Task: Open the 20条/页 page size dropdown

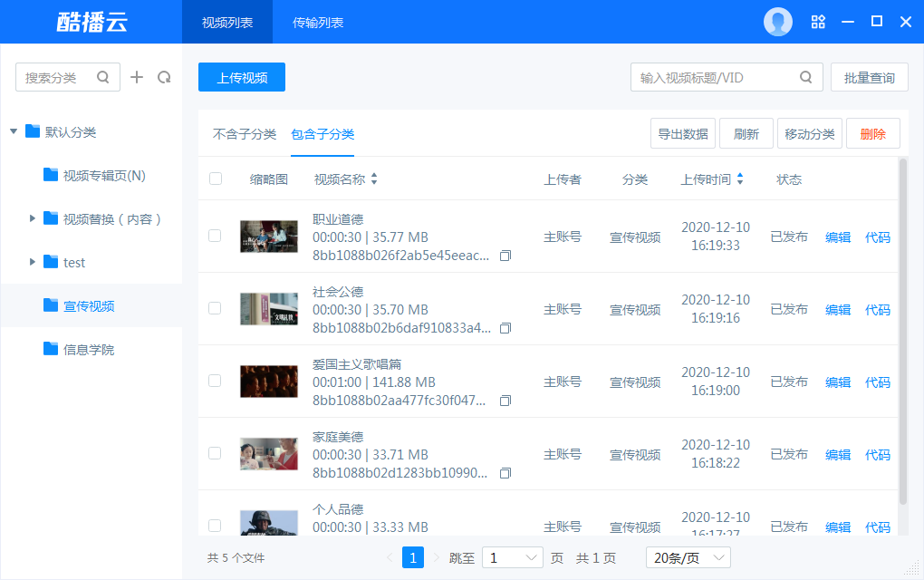Action: point(688,557)
